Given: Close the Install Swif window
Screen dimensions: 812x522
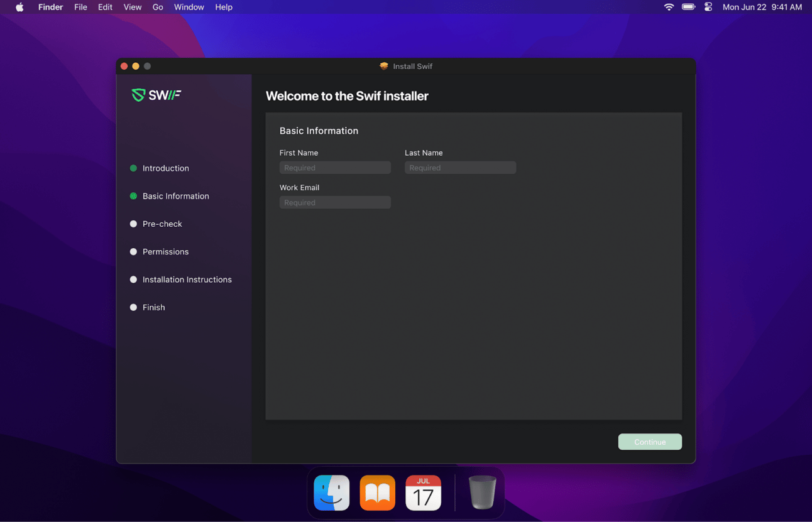Looking at the screenshot, I should 124,66.
